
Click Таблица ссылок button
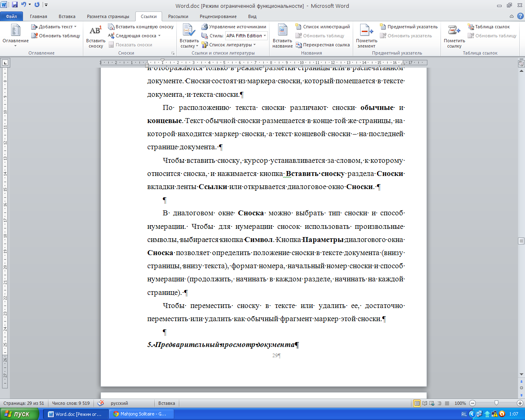[x=489, y=27]
